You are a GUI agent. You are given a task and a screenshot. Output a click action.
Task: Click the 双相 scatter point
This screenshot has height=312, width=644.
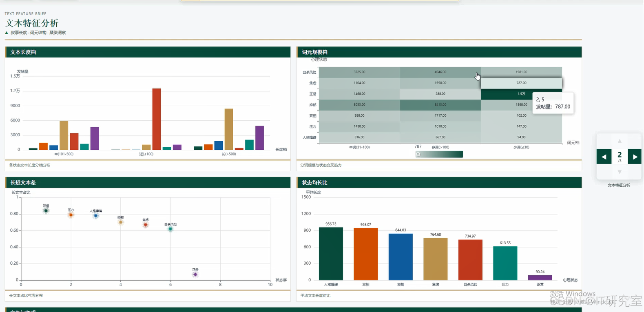tap(46, 211)
